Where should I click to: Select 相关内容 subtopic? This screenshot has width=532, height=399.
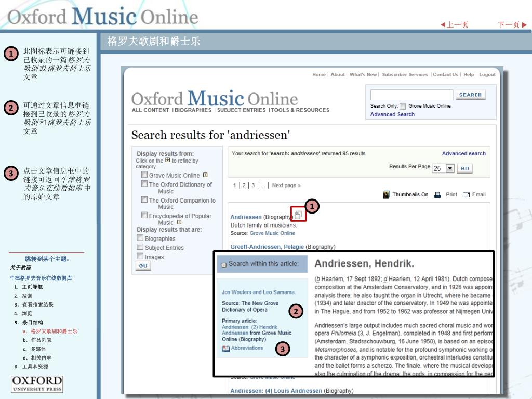tap(42, 357)
